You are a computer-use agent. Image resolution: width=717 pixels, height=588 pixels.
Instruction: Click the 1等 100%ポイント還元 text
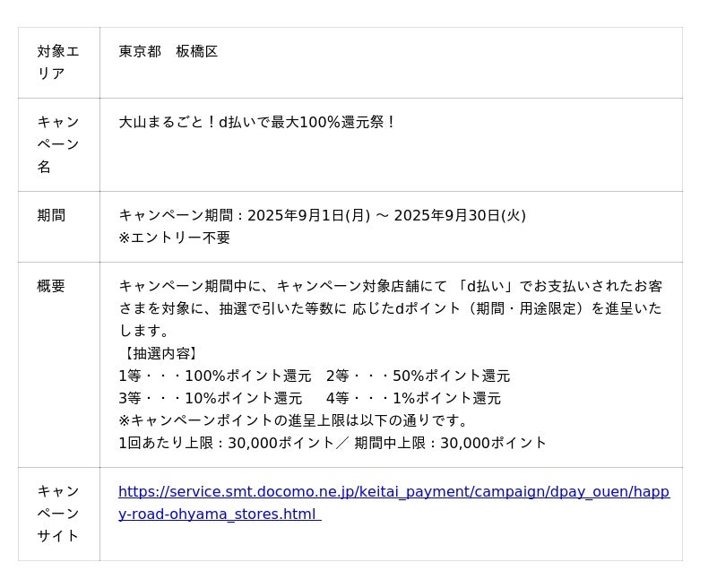tap(215, 376)
